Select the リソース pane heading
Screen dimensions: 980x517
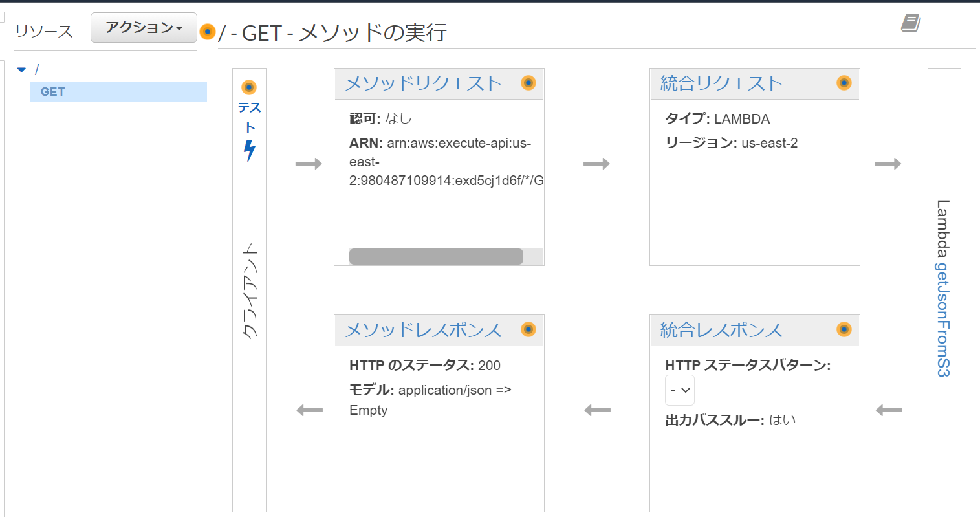pyautogui.click(x=44, y=31)
